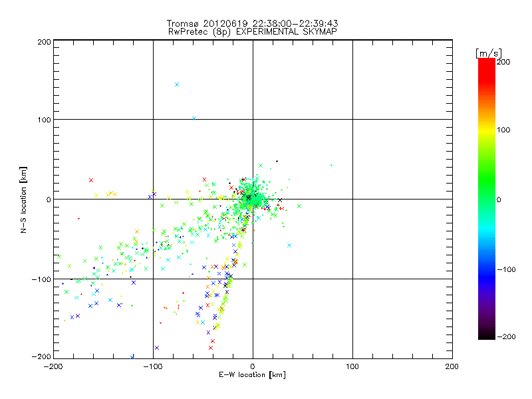The width and height of the screenshot is (532, 399).
Task: Click the y-axis tick label "0"
Action: (49, 199)
